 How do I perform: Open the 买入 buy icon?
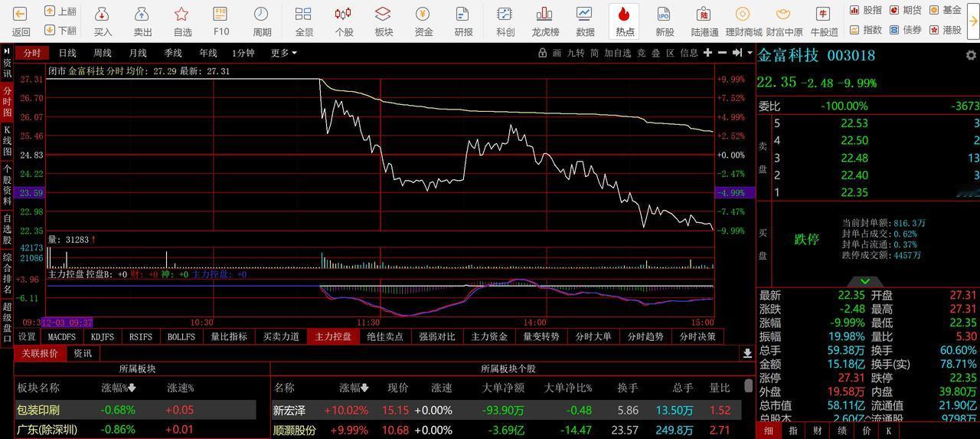pyautogui.click(x=103, y=14)
